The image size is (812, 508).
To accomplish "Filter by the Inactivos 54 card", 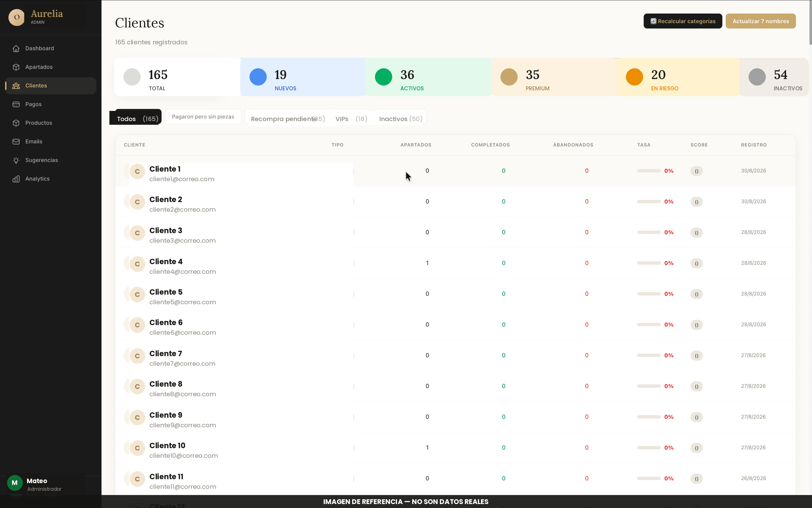I will pyautogui.click(x=774, y=77).
